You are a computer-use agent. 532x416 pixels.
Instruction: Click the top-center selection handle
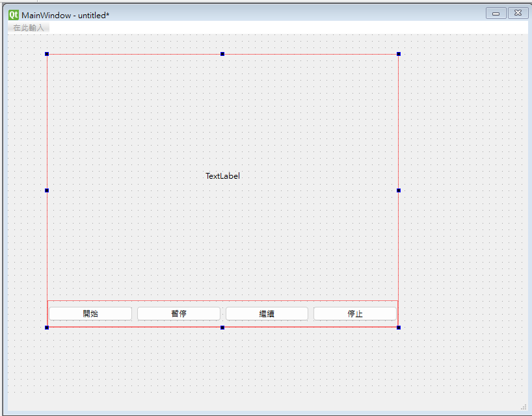click(x=222, y=54)
